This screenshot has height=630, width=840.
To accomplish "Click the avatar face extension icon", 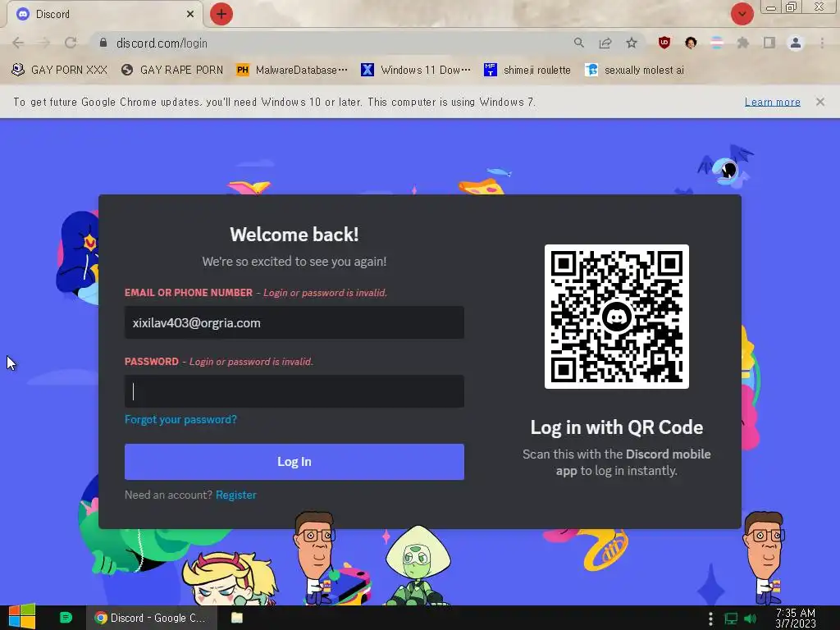I will click(691, 43).
